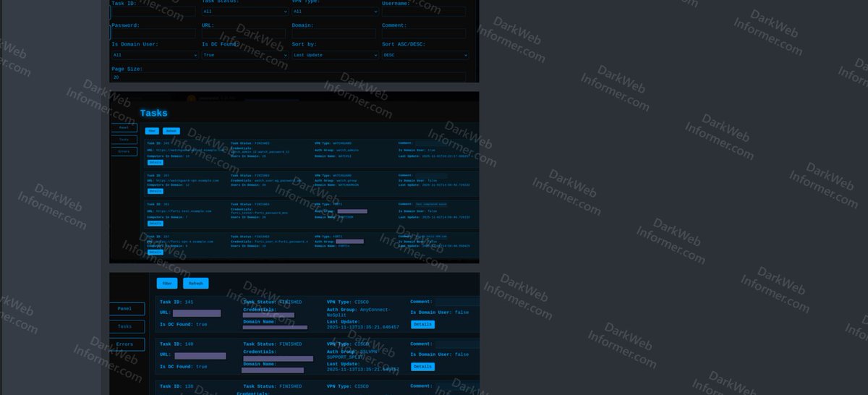Open Details for the forti-vpn-4.example.com task
This screenshot has height=395, width=868.
click(x=155, y=252)
